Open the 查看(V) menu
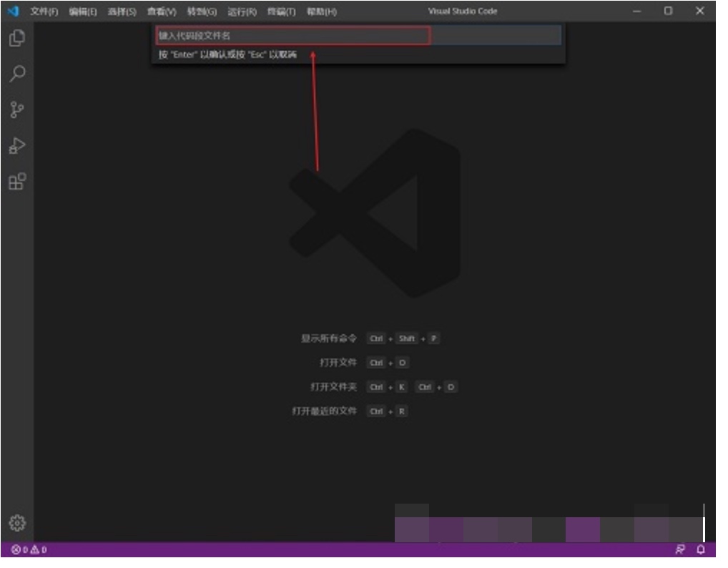This screenshot has width=728, height=568. (x=162, y=11)
